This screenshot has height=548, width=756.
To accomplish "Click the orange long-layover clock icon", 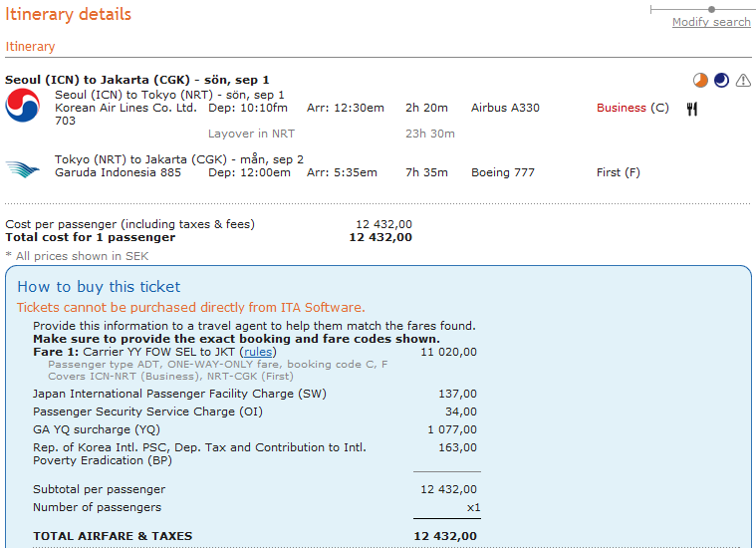I will click(x=701, y=80).
